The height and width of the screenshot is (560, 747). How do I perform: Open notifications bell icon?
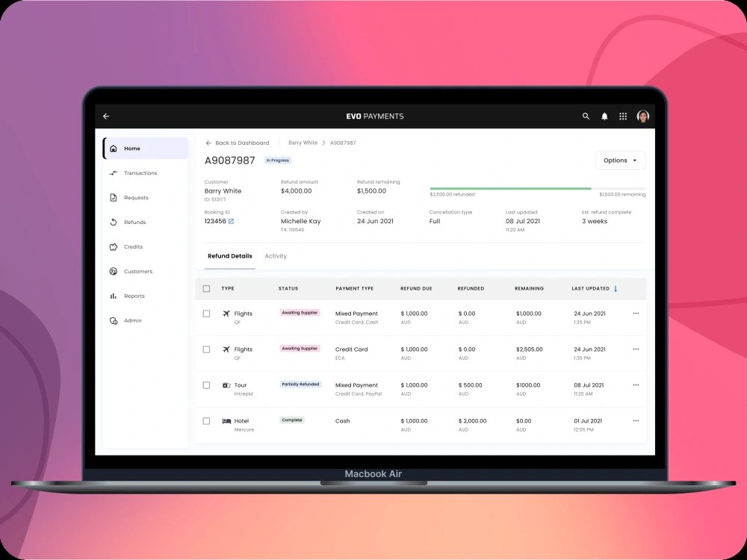pyautogui.click(x=604, y=116)
